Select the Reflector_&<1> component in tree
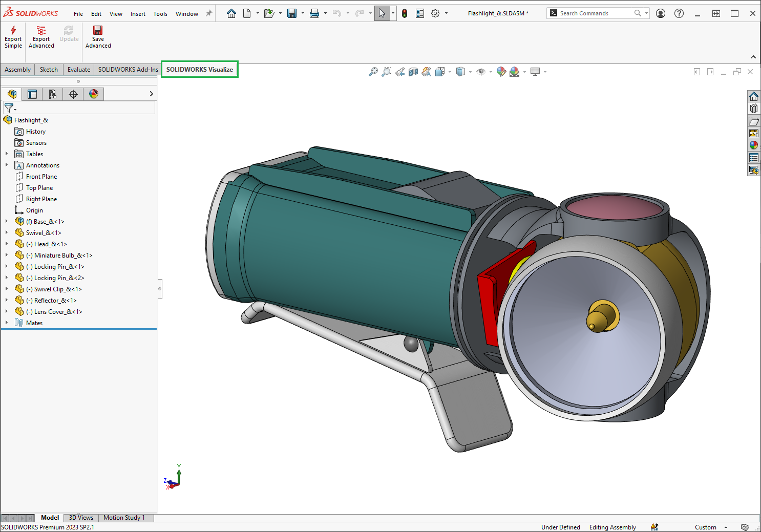Viewport: 761px width, 532px height. (55, 301)
